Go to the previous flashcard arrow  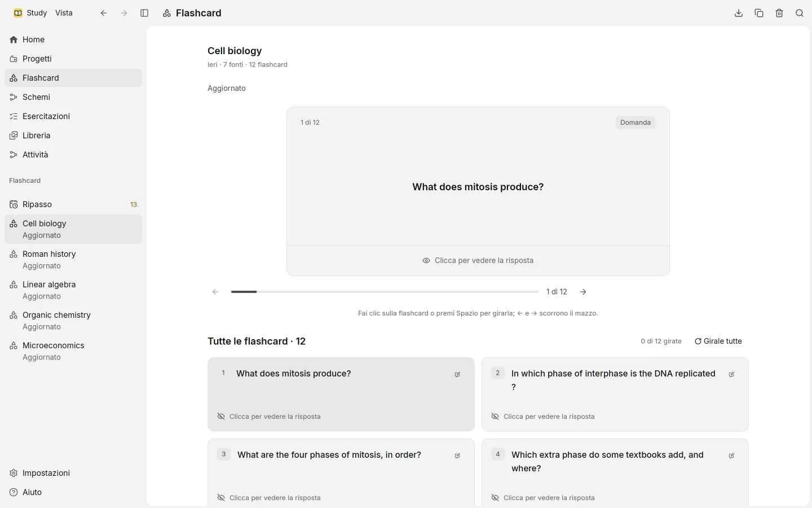click(x=215, y=292)
